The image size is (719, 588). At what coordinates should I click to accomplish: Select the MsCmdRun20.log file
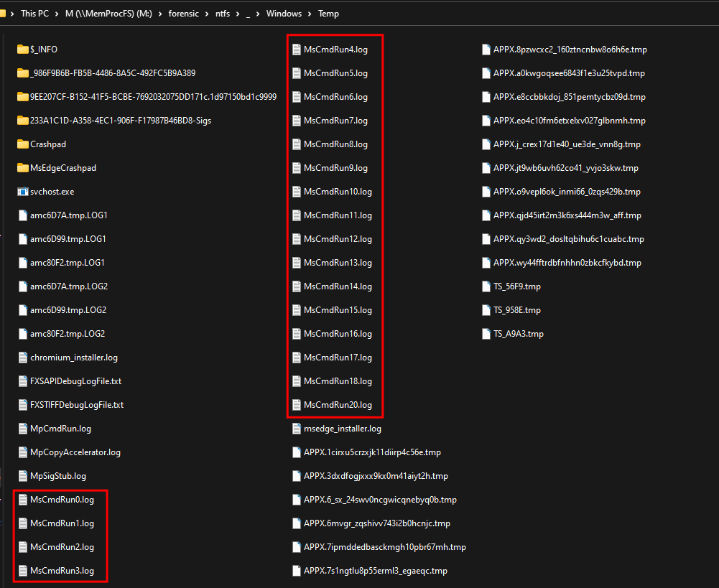pos(337,405)
